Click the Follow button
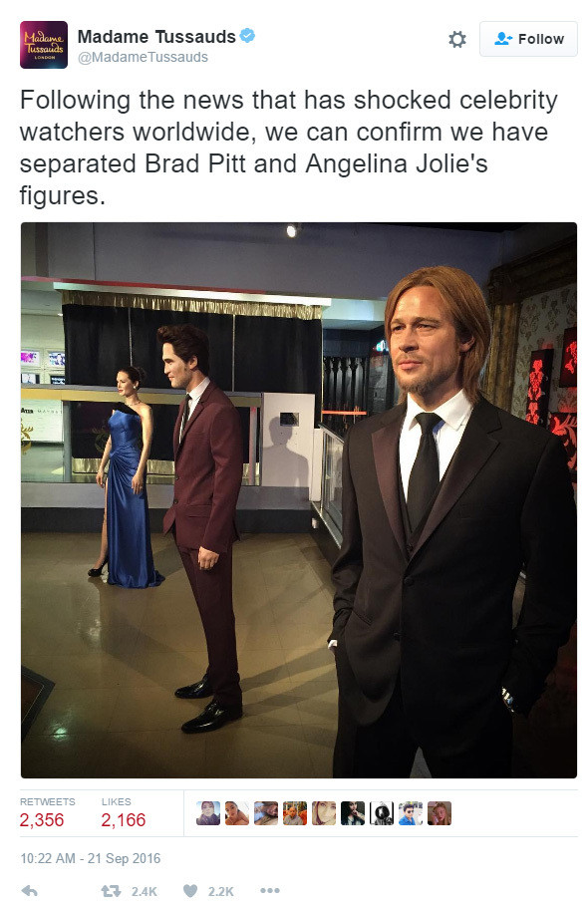The height and width of the screenshot is (906, 588). click(528, 39)
